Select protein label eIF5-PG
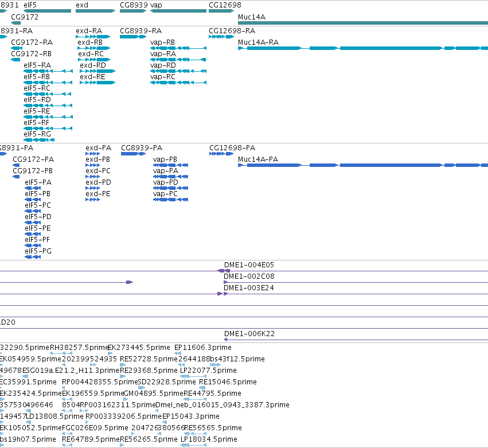Screen dimensions: 488x448 [x=38, y=251]
